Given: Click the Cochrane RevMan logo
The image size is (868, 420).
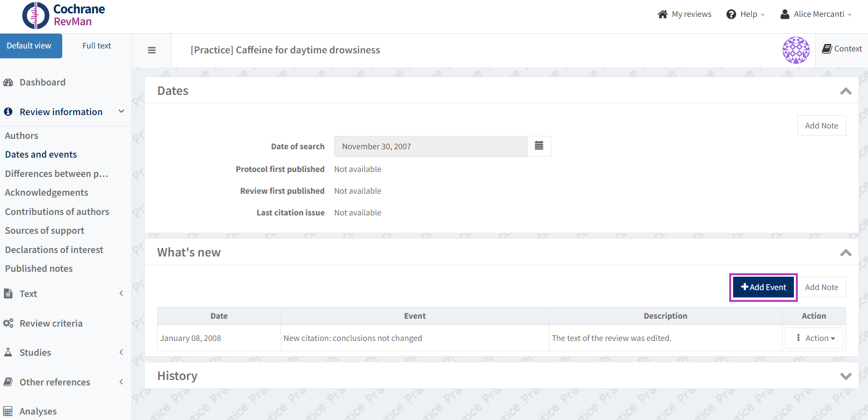Looking at the screenshot, I should 64,15.
